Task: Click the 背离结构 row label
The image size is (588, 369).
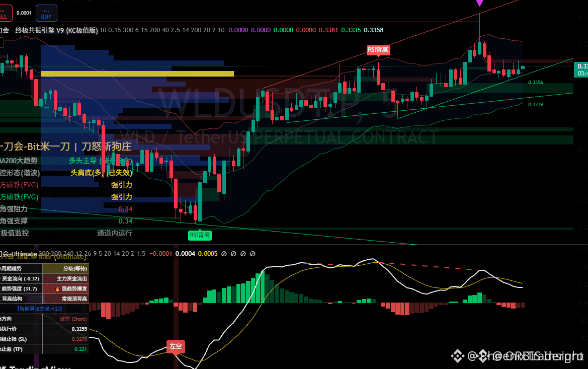Action: pos(11,299)
